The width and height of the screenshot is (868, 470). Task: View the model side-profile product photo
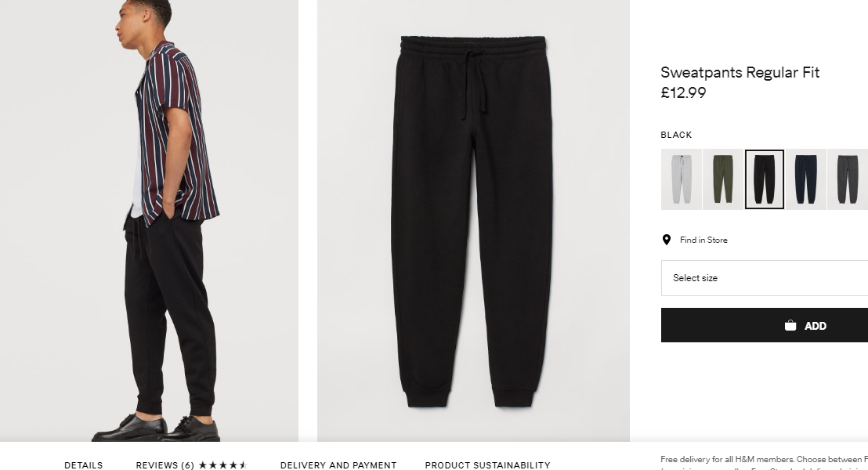click(149, 221)
